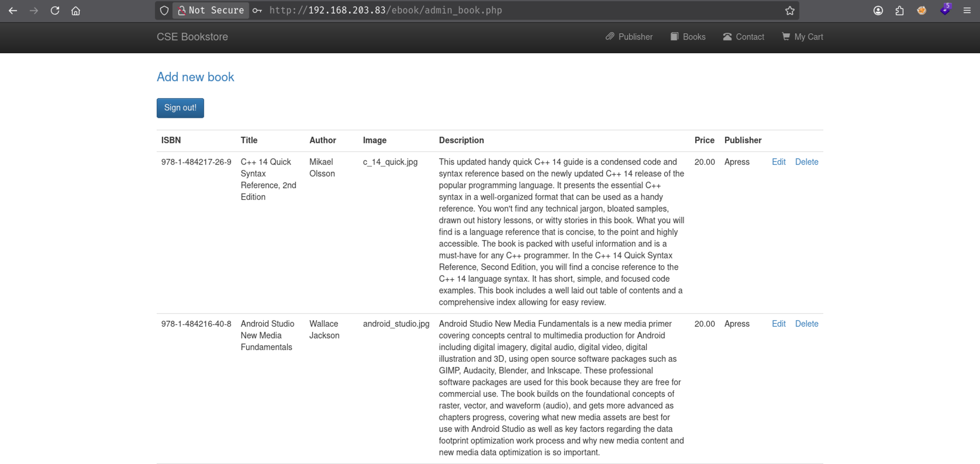Go to the Contact page
The width and height of the screenshot is (980, 464).
click(743, 37)
